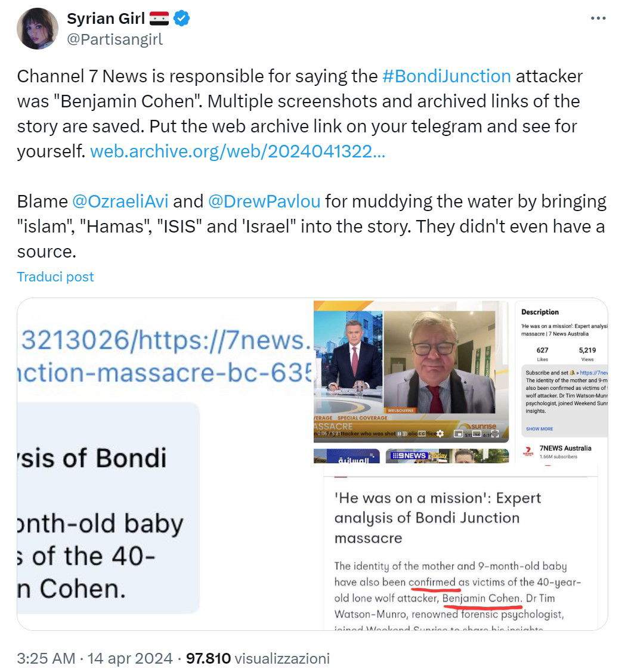This screenshot has width=625, height=672.
Task: Expand description with SHOW MORE
Action: pos(539,429)
